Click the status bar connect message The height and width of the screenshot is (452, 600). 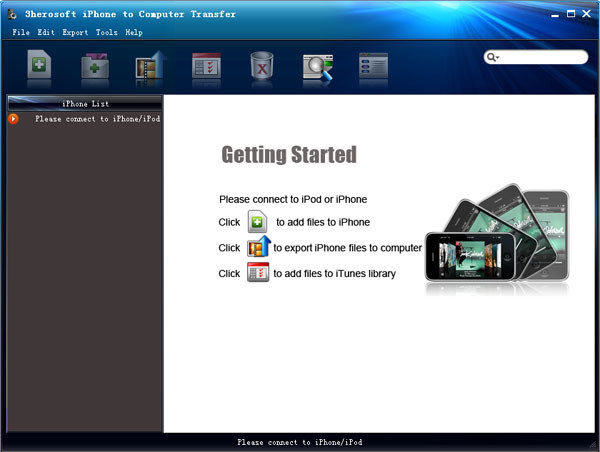coord(300,442)
